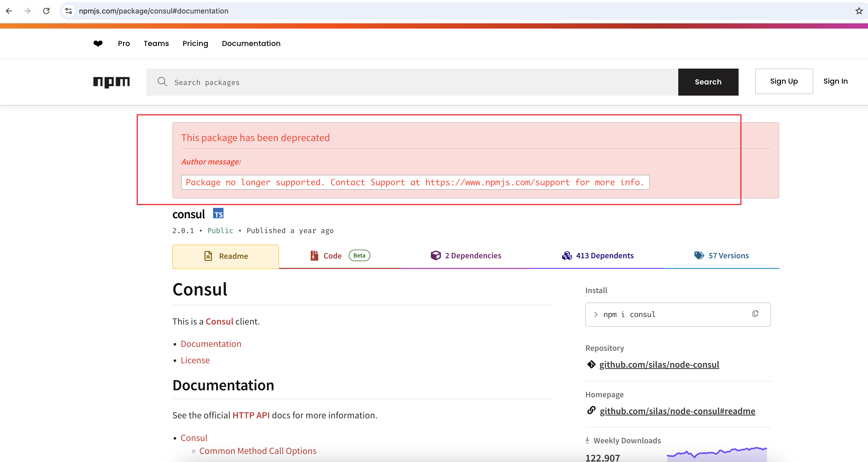Image resolution: width=868 pixels, height=462 pixels.
Task: Open site information icon in address bar
Action: 69,11
